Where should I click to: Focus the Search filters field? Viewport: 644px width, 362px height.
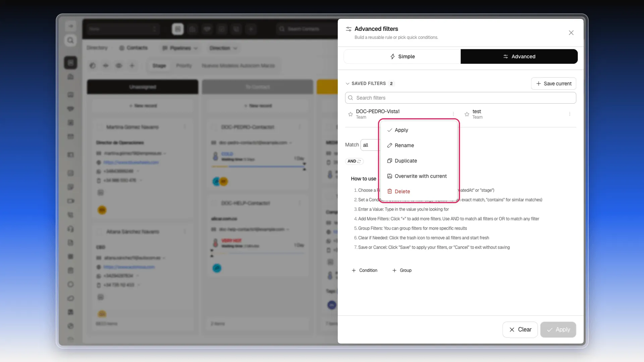(460, 98)
